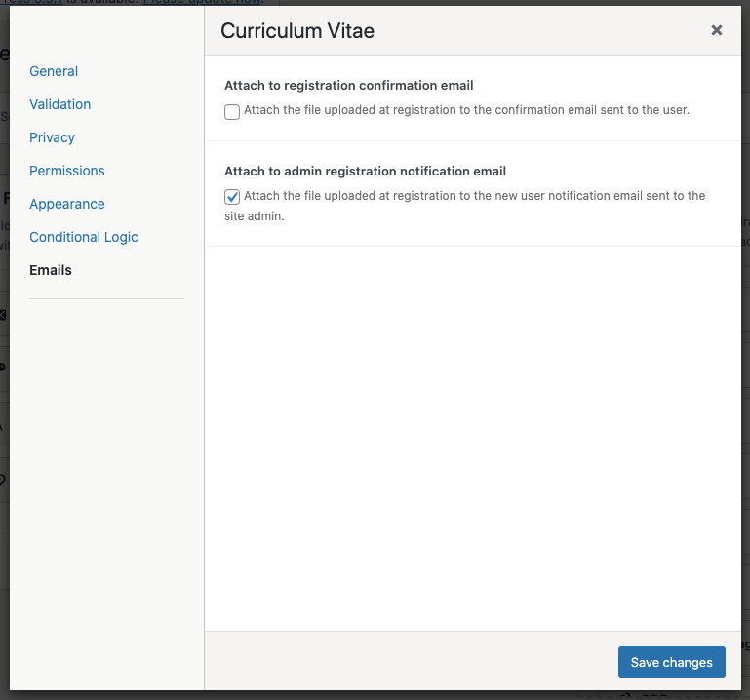Go to the Permissions tab

tap(67, 171)
